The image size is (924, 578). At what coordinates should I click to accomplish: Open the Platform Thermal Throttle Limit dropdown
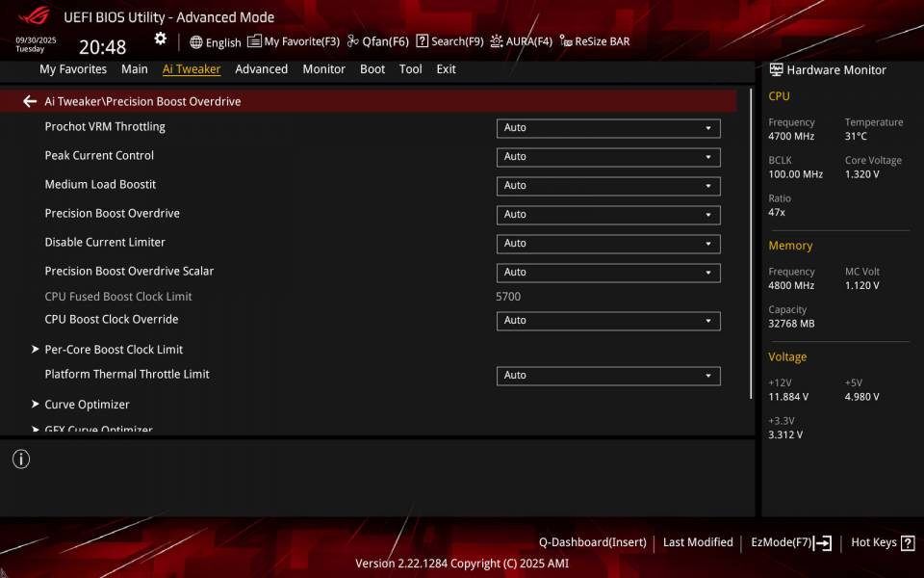point(606,375)
